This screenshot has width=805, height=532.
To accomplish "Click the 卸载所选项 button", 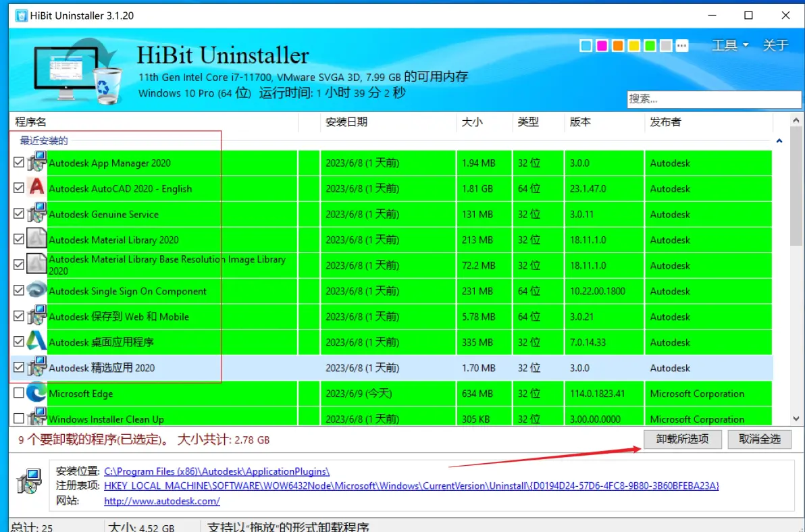I will click(682, 439).
